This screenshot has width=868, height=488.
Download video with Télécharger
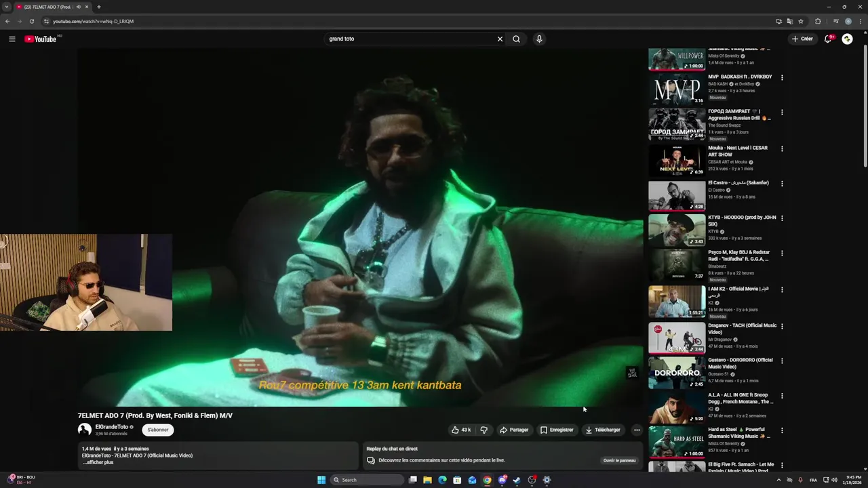[x=603, y=430]
